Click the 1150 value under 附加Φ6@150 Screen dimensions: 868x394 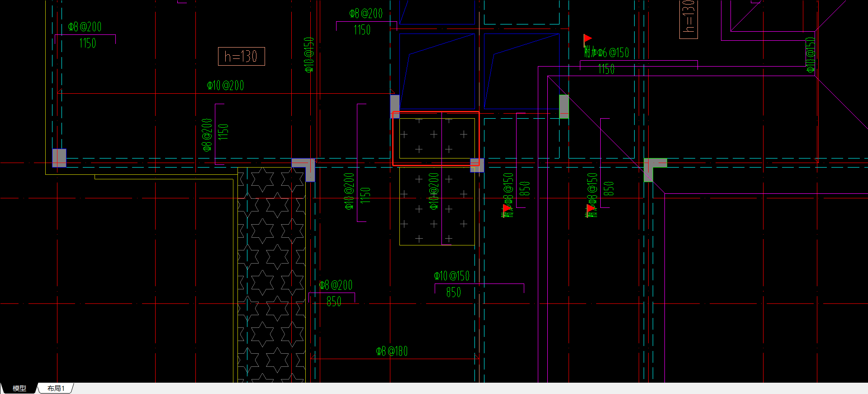606,69
